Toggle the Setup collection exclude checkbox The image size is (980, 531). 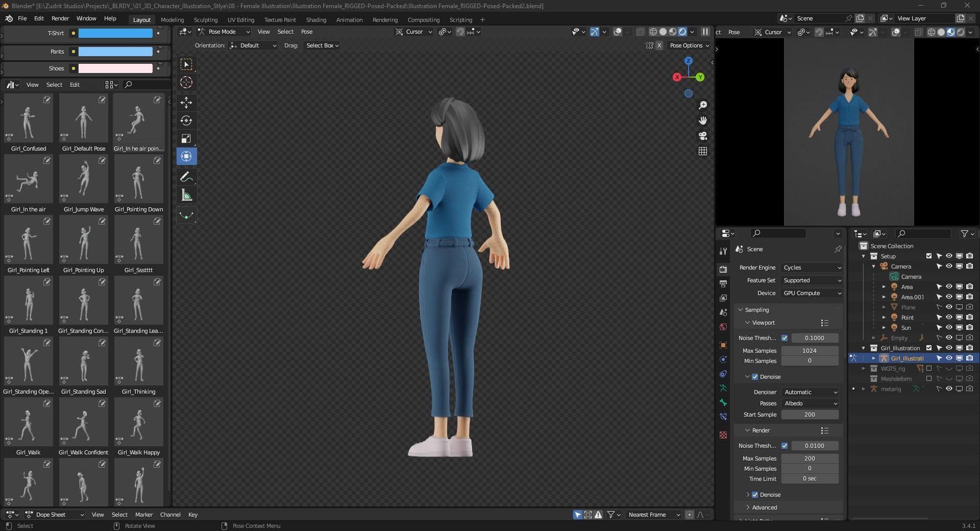(x=929, y=256)
